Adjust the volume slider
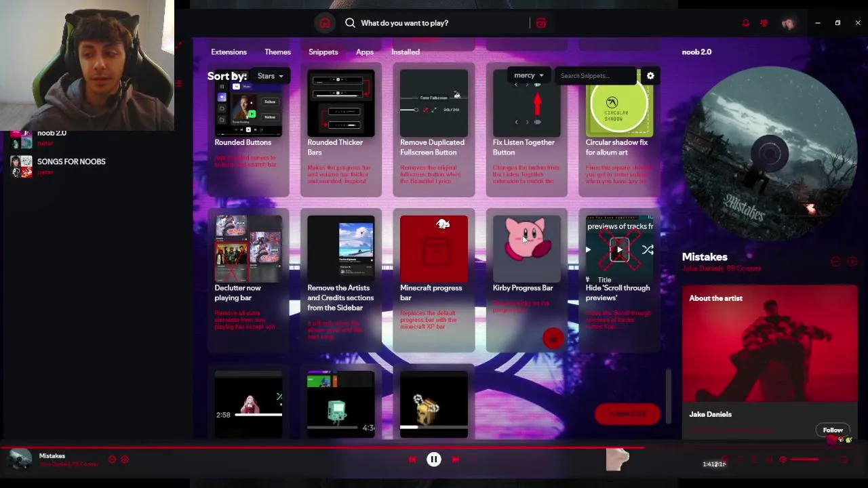This screenshot has height=488, width=868. [x=810, y=460]
